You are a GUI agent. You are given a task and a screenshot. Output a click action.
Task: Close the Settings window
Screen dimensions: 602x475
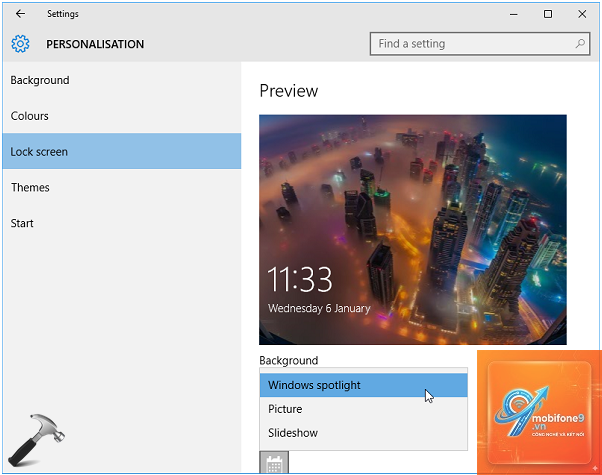(582, 14)
